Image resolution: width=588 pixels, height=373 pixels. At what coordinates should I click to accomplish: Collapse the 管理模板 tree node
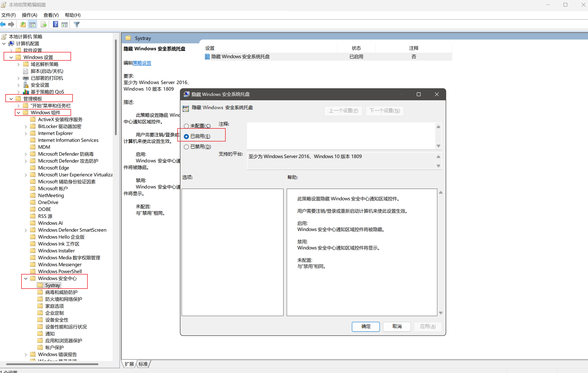(x=11, y=99)
